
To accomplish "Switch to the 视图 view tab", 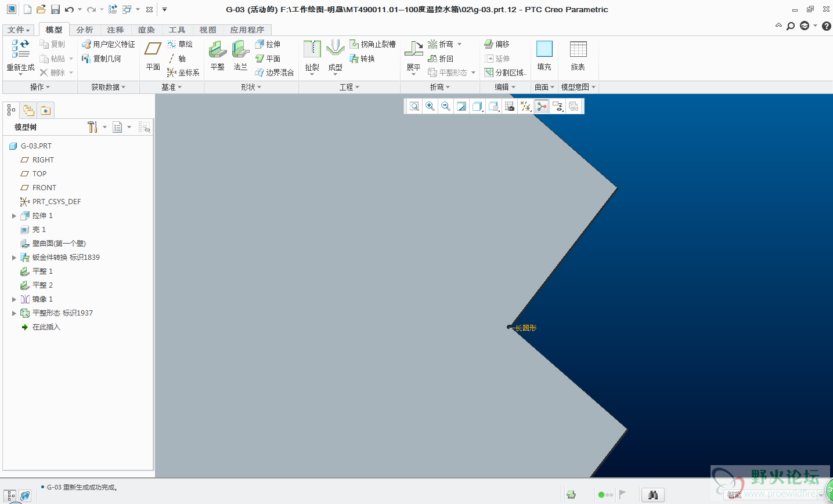I will pyautogui.click(x=208, y=30).
